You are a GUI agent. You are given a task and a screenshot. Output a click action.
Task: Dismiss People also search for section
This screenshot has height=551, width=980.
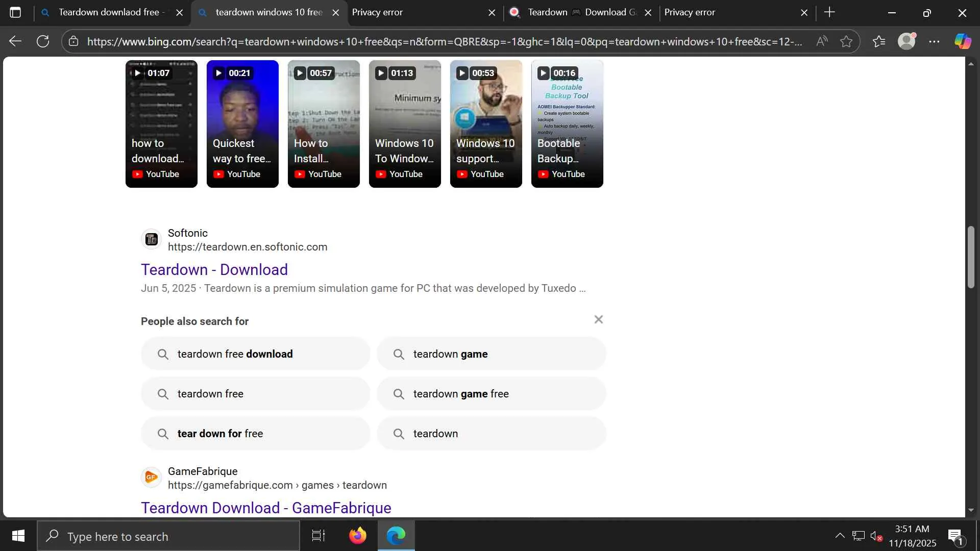point(599,319)
